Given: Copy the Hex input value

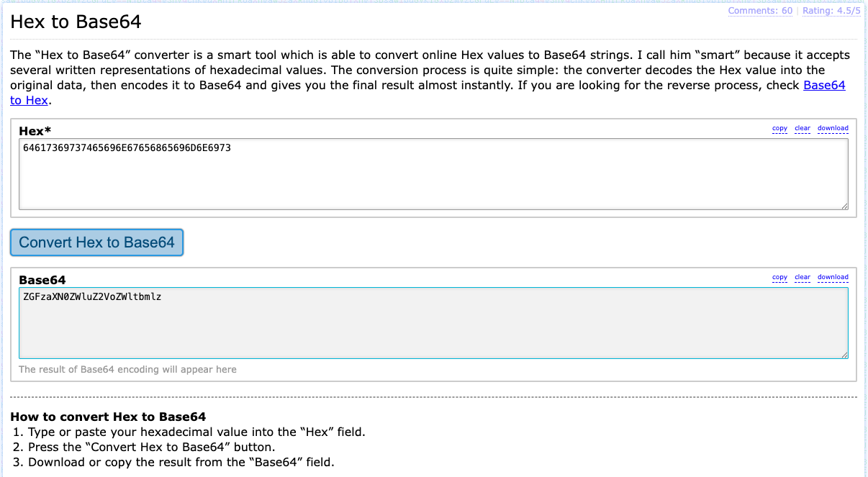Looking at the screenshot, I should click(x=779, y=128).
